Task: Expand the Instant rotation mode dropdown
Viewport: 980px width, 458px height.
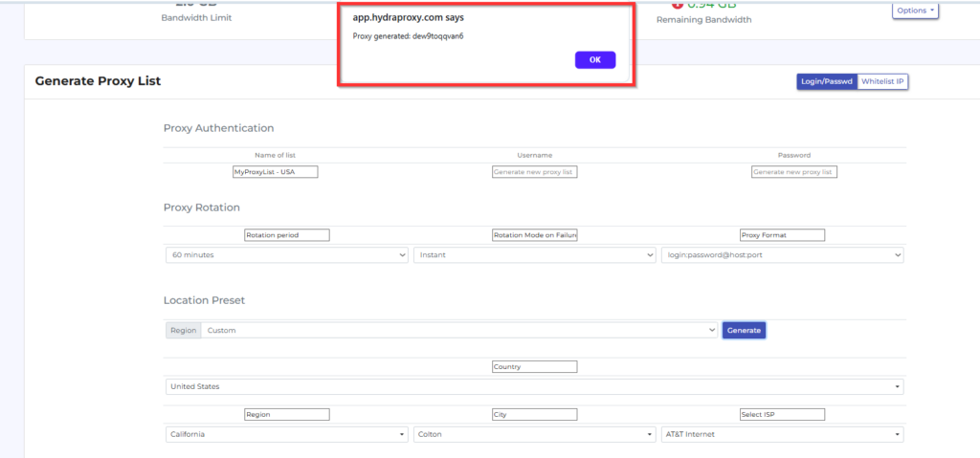Action: [x=534, y=255]
